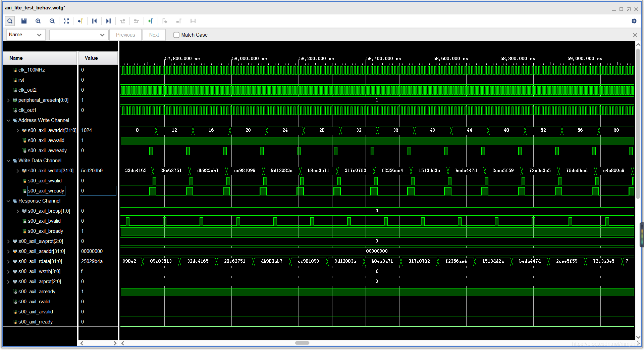This screenshot has height=350, width=644.
Task: Save the waveform configuration
Action: click(x=24, y=21)
